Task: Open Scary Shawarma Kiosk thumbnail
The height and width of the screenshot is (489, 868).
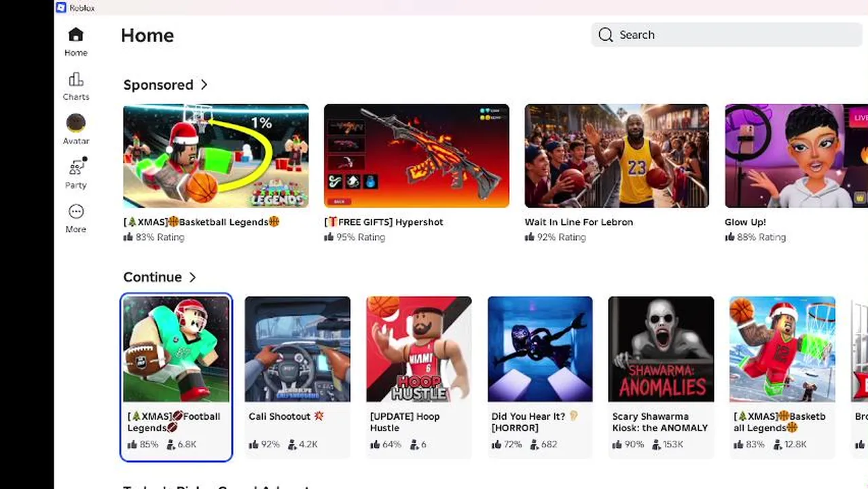Action: (661, 349)
